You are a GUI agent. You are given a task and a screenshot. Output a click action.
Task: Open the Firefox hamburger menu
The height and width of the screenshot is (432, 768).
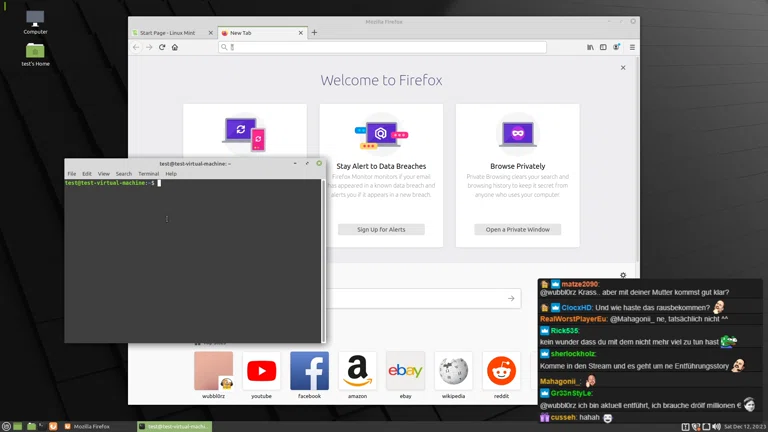[631, 47]
